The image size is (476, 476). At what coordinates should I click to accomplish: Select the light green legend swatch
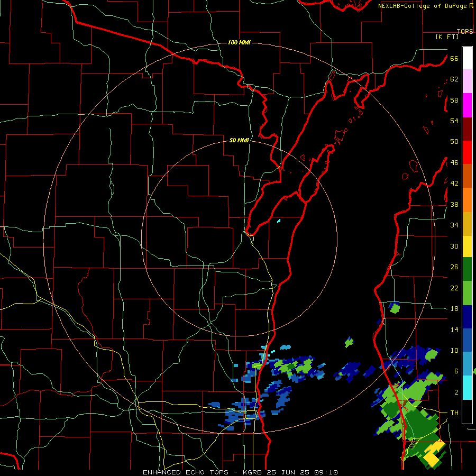(x=467, y=293)
